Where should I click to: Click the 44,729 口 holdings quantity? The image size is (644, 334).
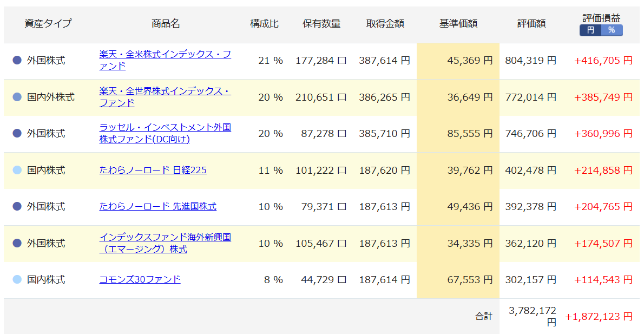[324, 279]
